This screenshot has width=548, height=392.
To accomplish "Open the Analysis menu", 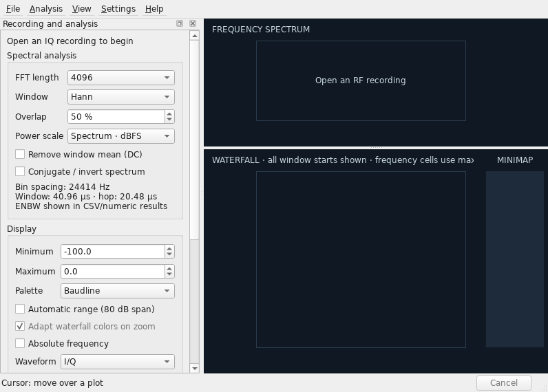I will tap(46, 9).
